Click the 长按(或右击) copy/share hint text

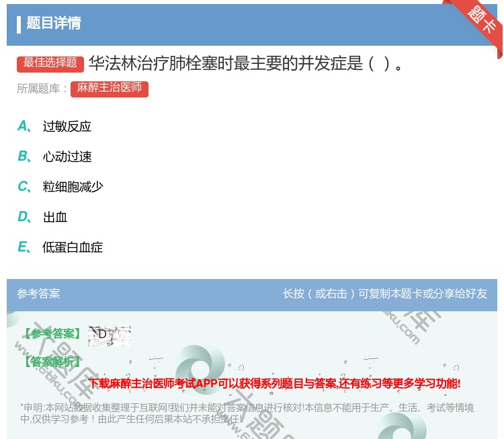pyautogui.click(x=385, y=293)
